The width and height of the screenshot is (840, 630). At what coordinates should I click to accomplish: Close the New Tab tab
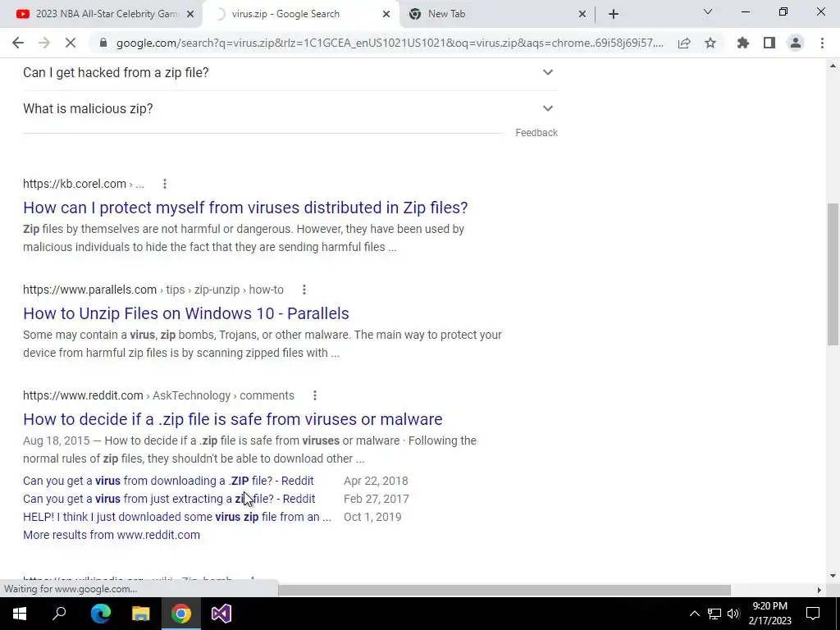582,14
